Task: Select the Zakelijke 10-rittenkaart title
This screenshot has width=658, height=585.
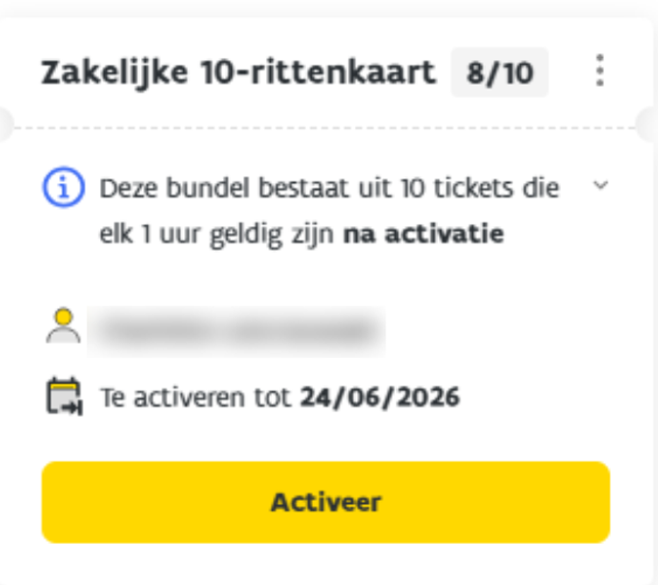Action: click(x=238, y=73)
